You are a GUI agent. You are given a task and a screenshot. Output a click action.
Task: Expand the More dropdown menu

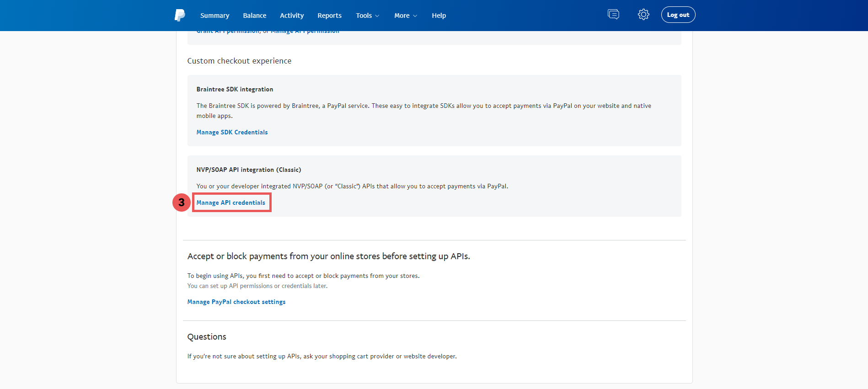coord(406,16)
